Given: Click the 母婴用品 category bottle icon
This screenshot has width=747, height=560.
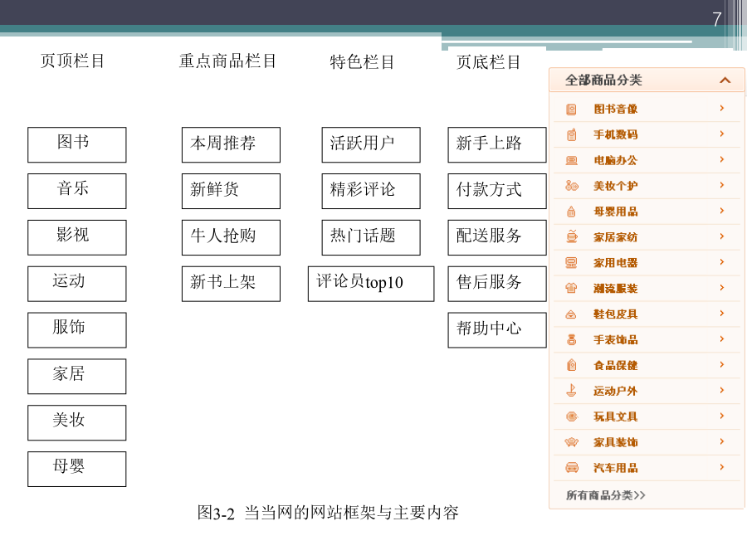Looking at the screenshot, I should [571, 212].
